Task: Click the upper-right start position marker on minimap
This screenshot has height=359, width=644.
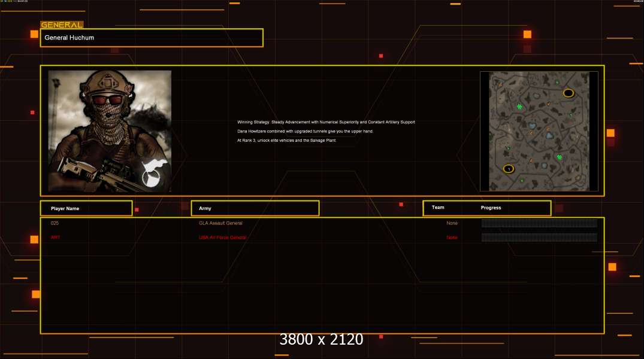Action: [x=568, y=93]
